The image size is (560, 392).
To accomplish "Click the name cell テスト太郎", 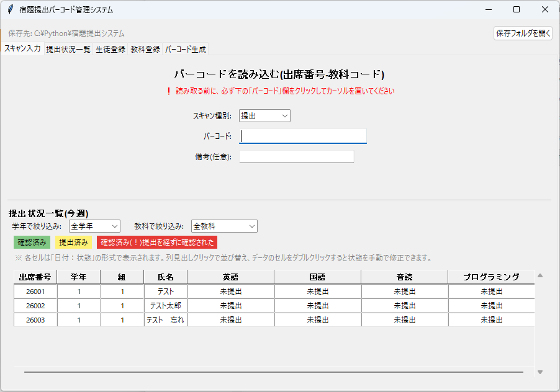I will (x=166, y=306).
